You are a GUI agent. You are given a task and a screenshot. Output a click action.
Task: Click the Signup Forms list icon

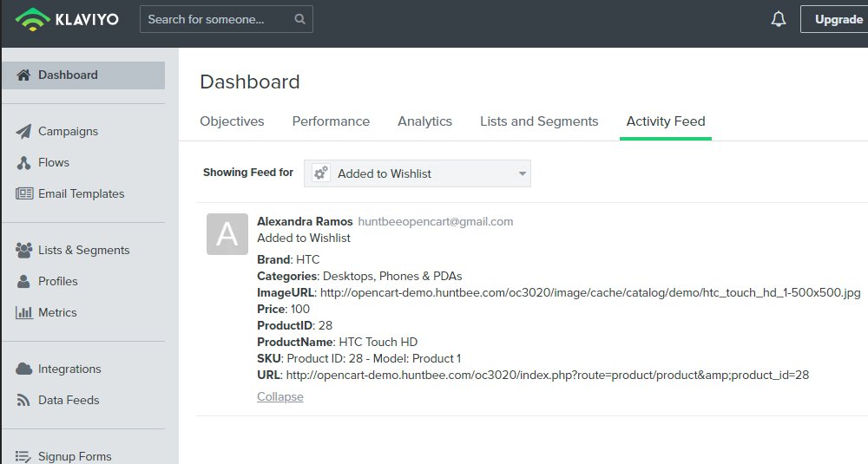[23, 456]
